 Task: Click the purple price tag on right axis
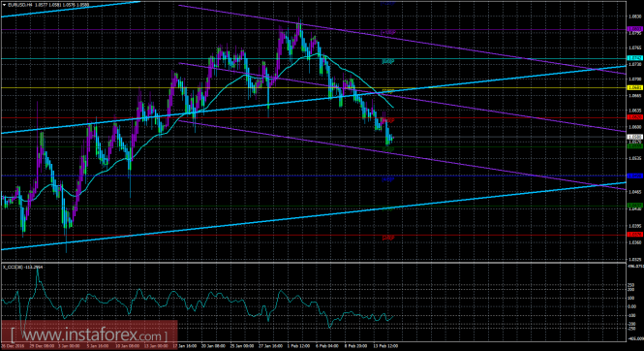(635, 29)
